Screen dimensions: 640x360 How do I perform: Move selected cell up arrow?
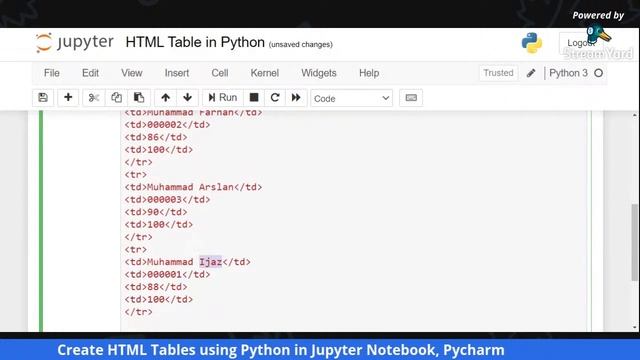click(x=165, y=98)
